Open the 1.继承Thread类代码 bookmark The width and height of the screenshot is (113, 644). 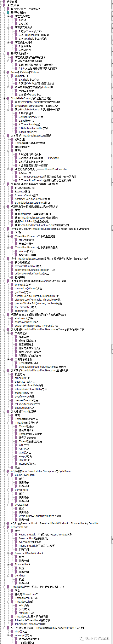point(30,31)
